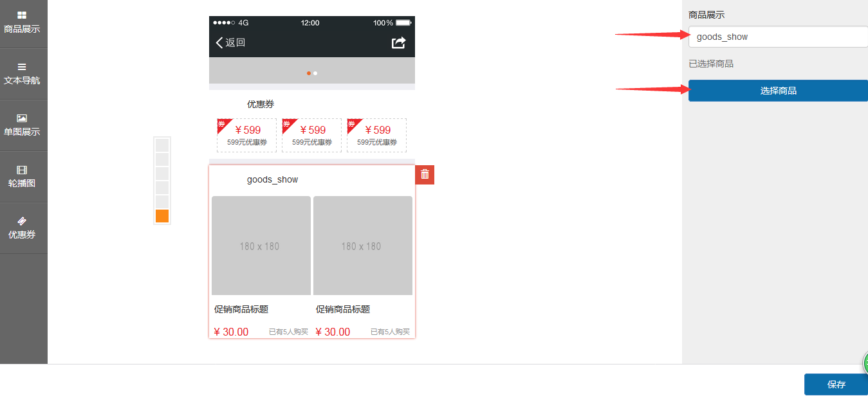Click the 选择商品 button
Viewport: 868px width, 396px height.
click(778, 91)
